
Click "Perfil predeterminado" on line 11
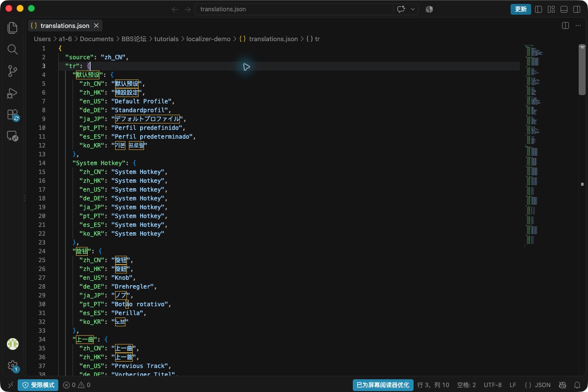[x=152, y=137]
